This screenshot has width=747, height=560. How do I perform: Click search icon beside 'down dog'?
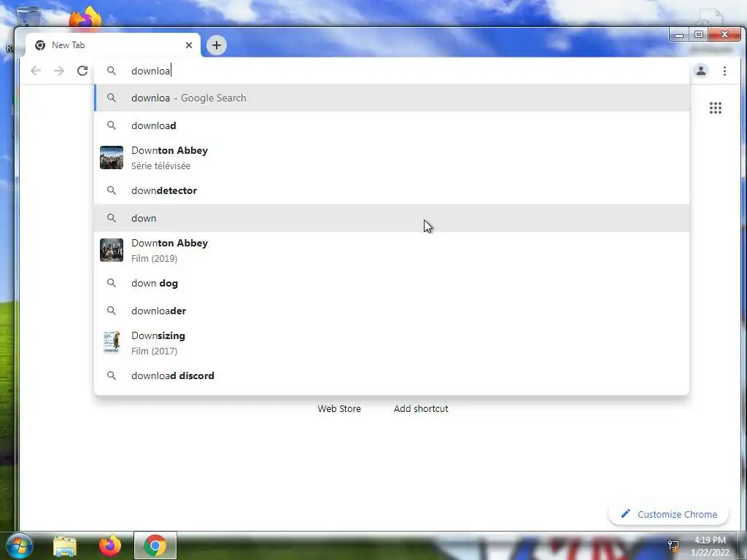(112, 283)
